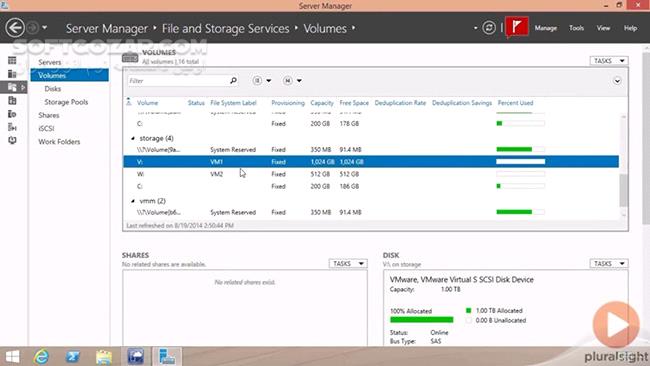Click the fifth role icon in the left rail
This screenshot has height=366, width=650.
pos(12,114)
